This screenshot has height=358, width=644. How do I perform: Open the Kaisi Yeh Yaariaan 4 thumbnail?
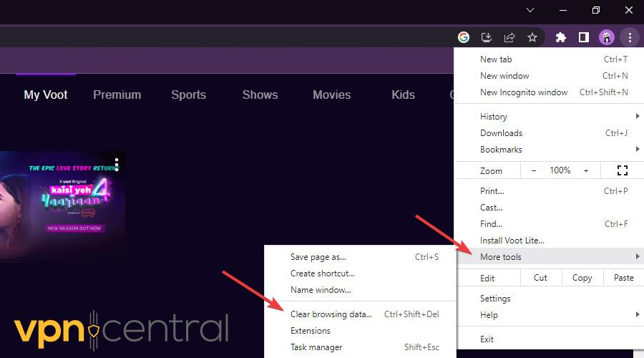62,205
